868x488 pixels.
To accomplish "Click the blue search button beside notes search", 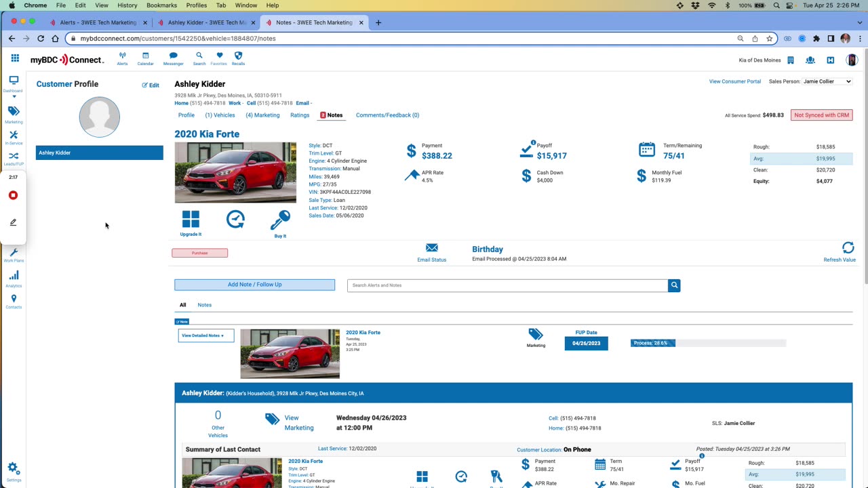I will 674,285.
